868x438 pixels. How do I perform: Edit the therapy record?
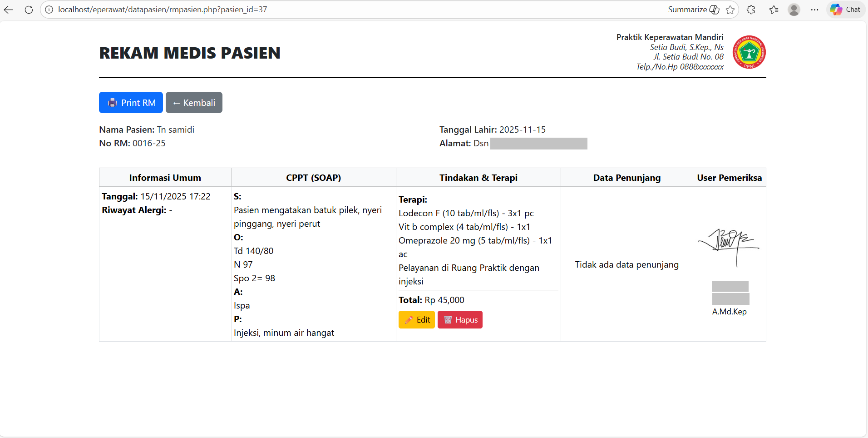pyautogui.click(x=417, y=320)
